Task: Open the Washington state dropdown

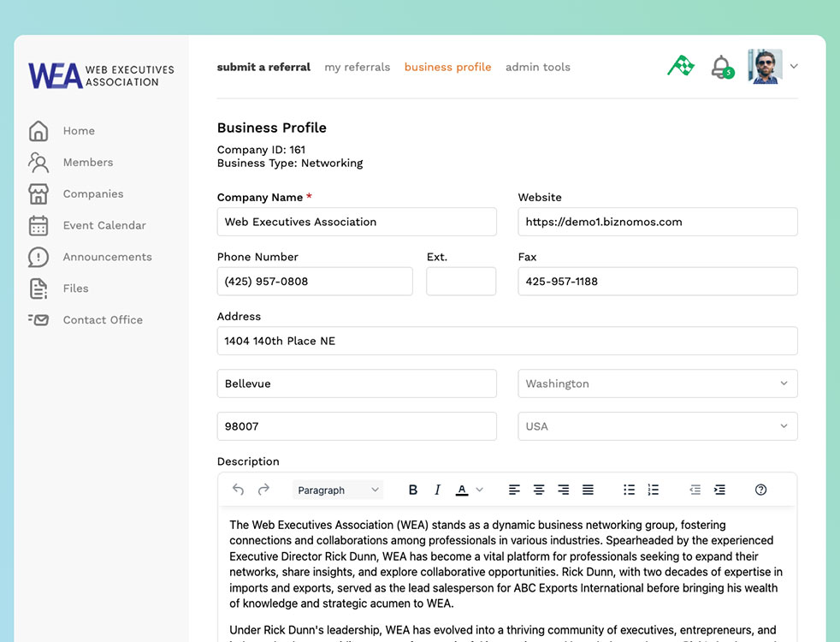Action: (658, 383)
